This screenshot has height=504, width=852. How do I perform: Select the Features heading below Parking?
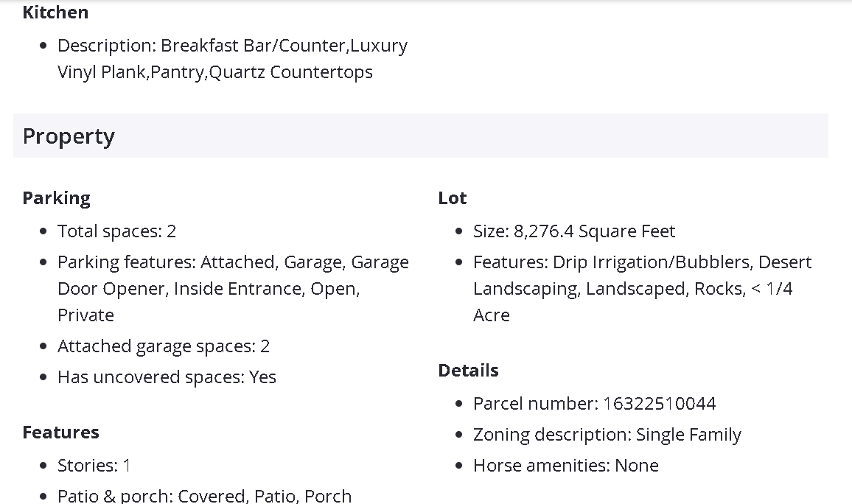tap(60, 433)
